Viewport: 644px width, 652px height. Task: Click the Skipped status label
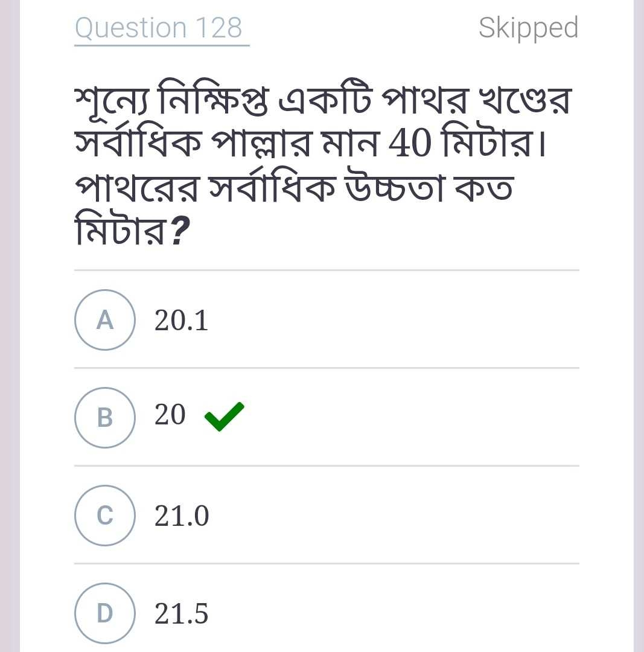528,28
